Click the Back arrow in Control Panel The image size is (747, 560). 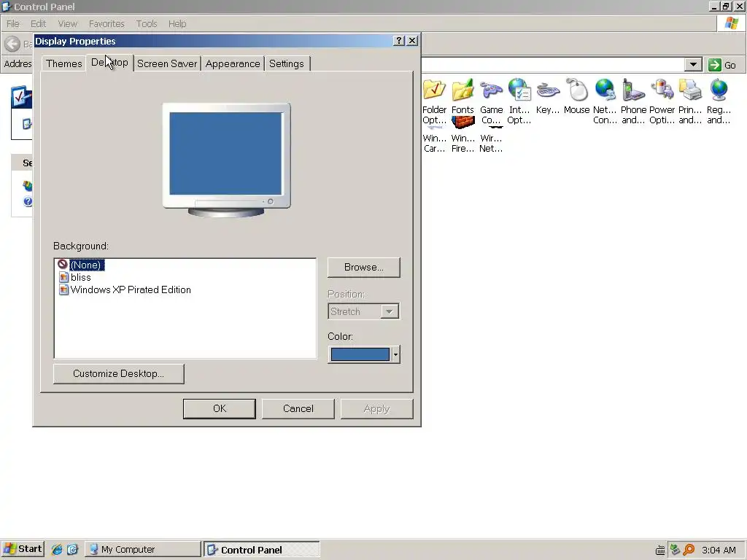coord(12,44)
